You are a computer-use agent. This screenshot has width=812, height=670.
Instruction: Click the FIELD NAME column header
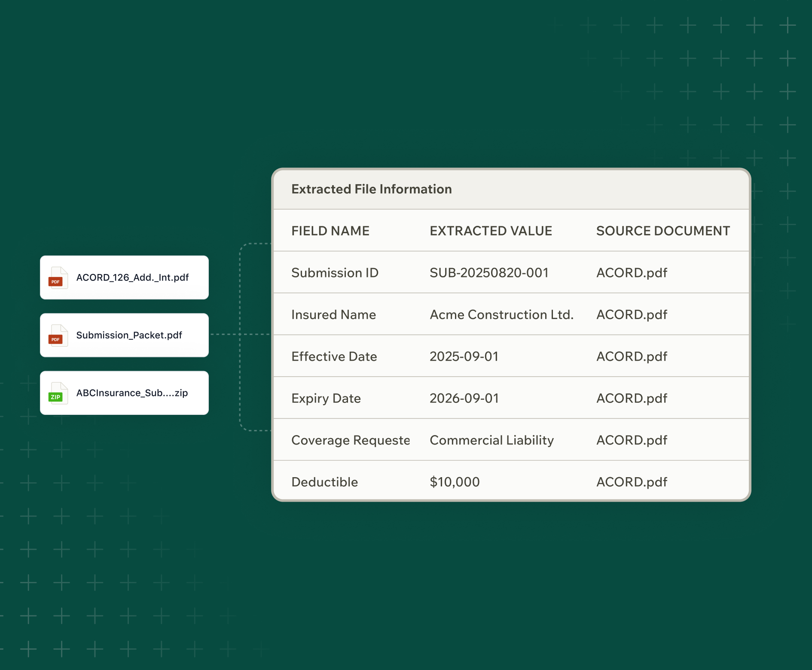(330, 231)
